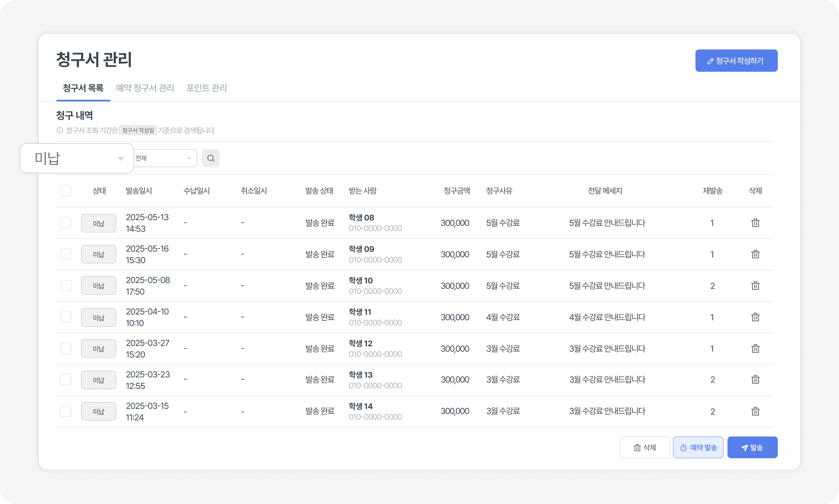Screen dimensions: 839x504
Task: Delete the 학생 08 invoice via trash icon
Action: (755, 223)
